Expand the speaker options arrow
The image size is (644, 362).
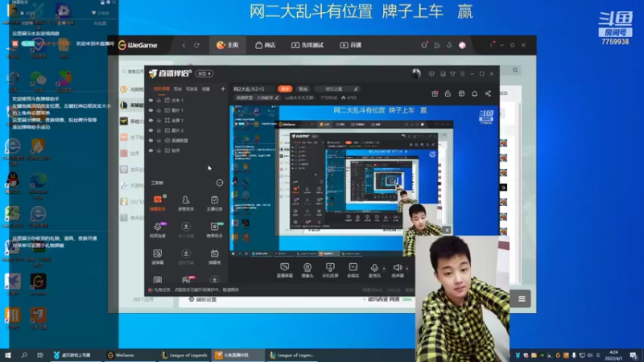click(407, 269)
